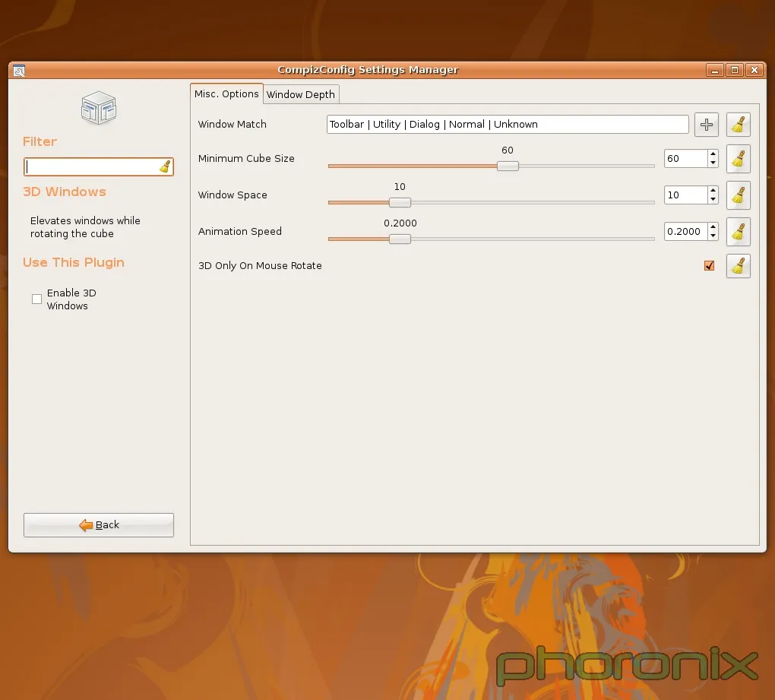
Task: Increase Animation Speed with up arrow
Action: tap(713, 227)
